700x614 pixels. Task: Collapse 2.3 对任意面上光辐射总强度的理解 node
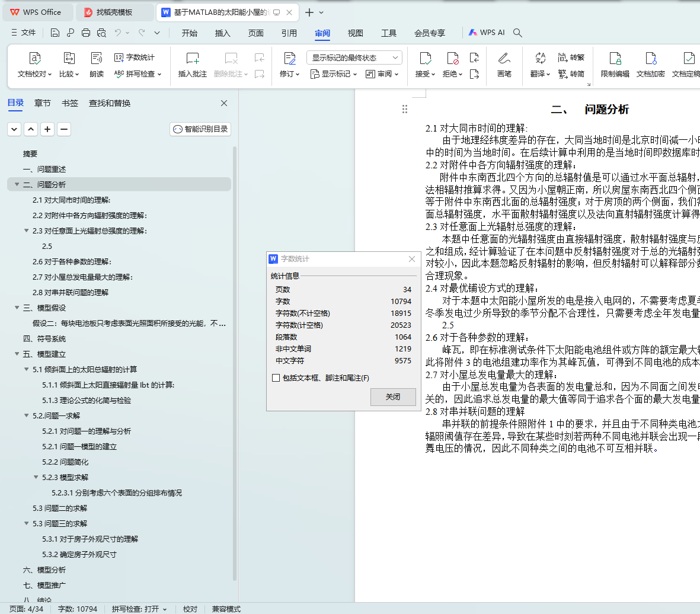pyautogui.click(x=26, y=231)
